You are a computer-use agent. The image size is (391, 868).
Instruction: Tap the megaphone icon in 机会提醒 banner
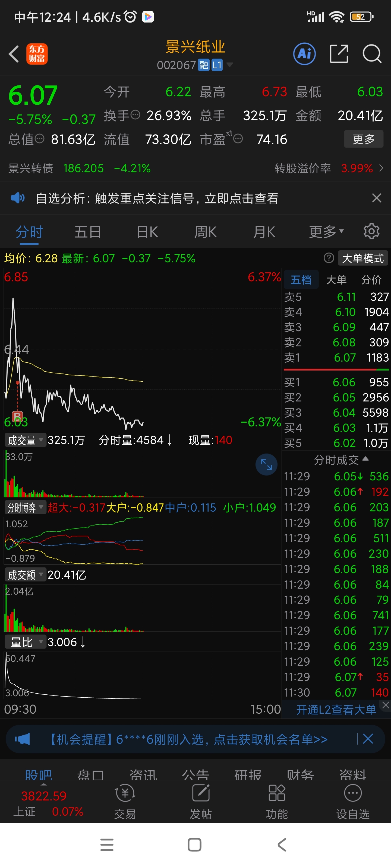(x=22, y=739)
